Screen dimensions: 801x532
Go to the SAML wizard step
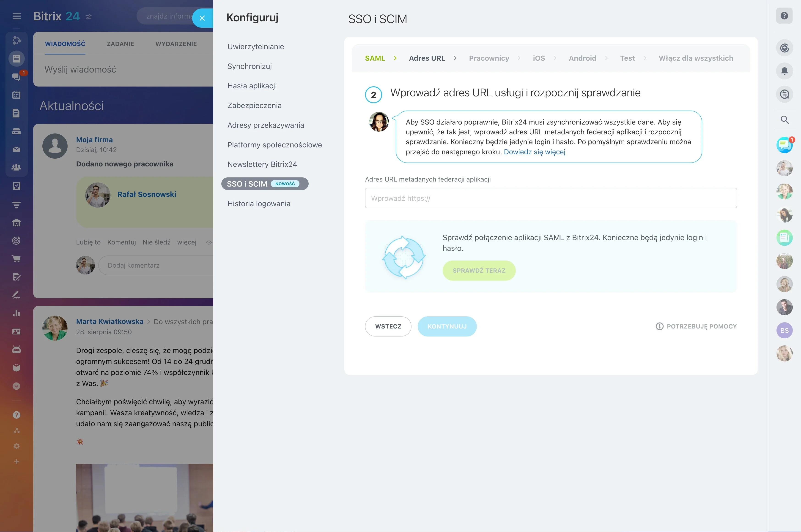375,58
